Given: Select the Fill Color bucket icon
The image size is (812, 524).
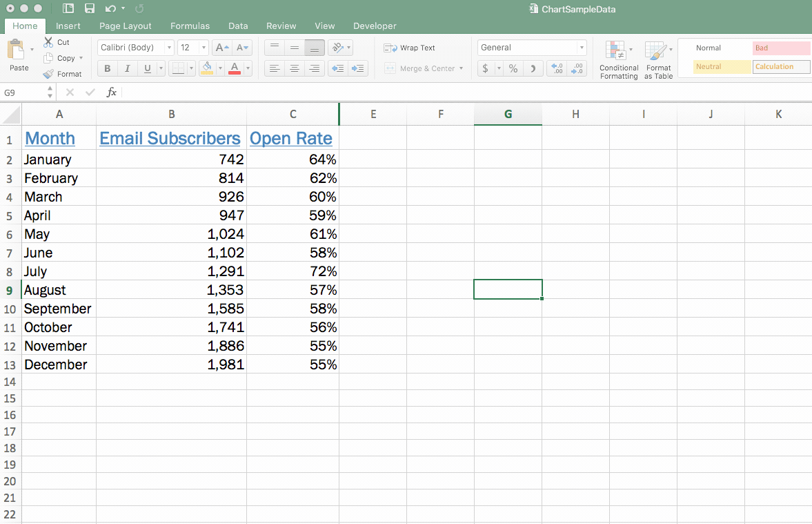Looking at the screenshot, I should pos(208,68).
